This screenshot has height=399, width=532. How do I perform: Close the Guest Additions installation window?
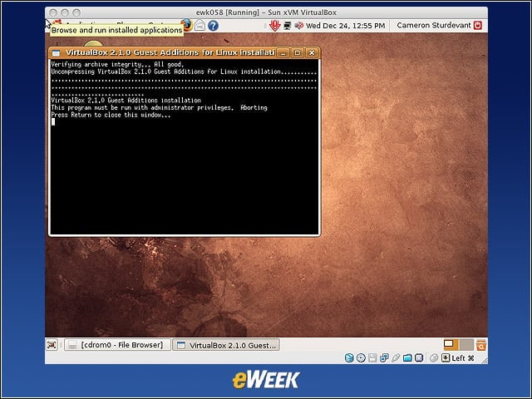312,52
